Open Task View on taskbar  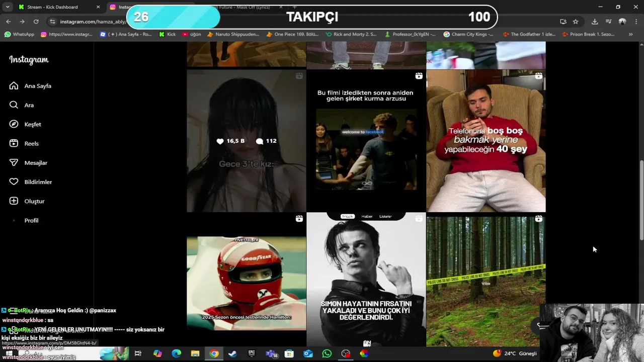(138, 353)
